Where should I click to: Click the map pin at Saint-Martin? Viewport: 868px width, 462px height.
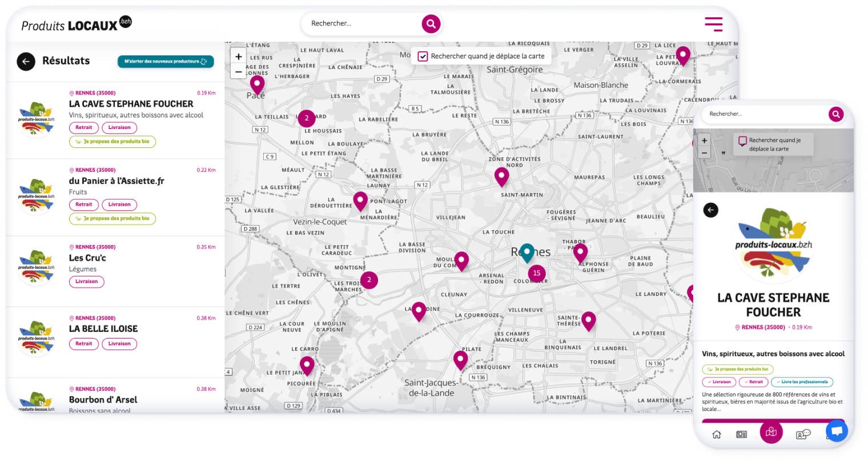pos(501,176)
